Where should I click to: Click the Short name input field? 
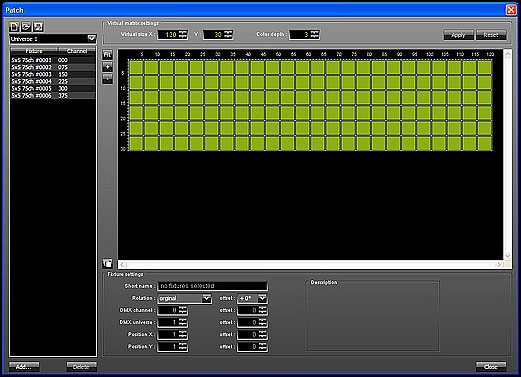(x=212, y=286)
